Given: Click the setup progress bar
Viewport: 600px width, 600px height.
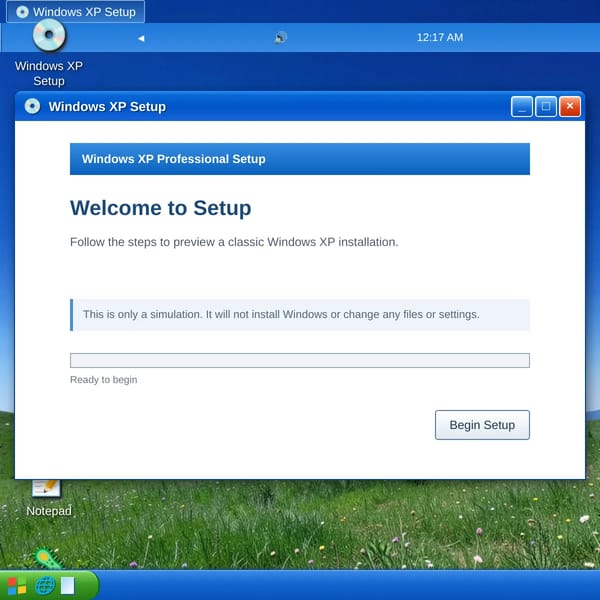Looking at the screenshot, I should pyautogui.click(x=300, y=360).
